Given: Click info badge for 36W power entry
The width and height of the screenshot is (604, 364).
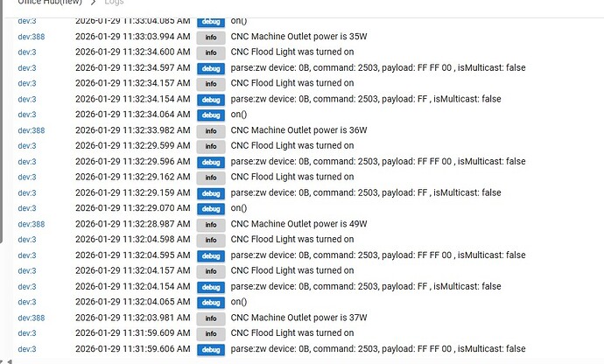Looking at the screenshot, I should [x=211, y=131].
